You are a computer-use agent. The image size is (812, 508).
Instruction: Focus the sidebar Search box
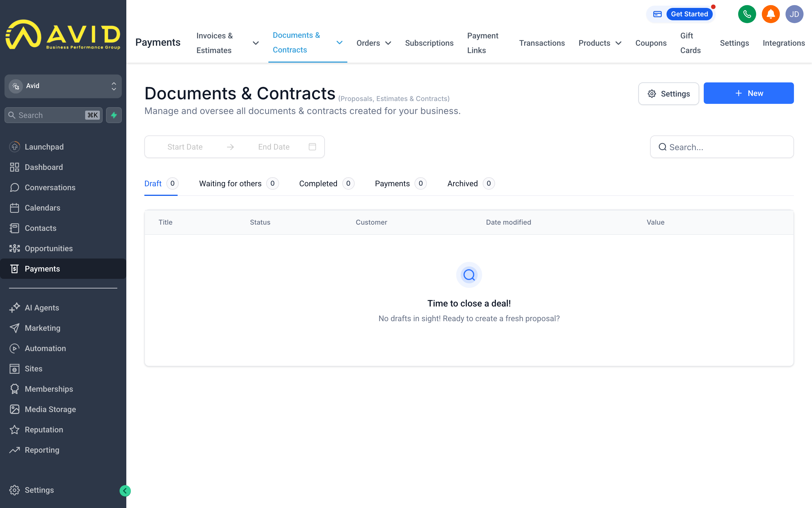[x=53, y=115]
